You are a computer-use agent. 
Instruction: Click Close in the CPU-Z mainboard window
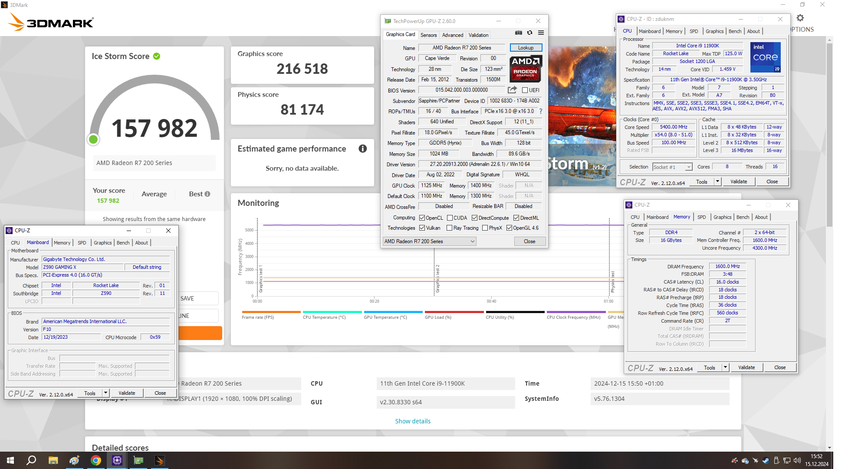tap(160, 393)
